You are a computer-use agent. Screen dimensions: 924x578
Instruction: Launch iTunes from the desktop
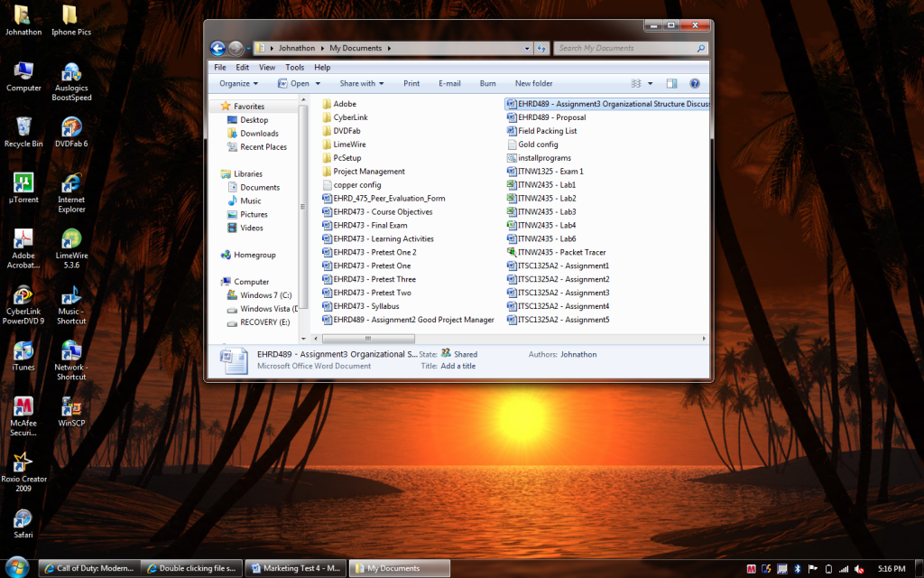click(22, 352)
